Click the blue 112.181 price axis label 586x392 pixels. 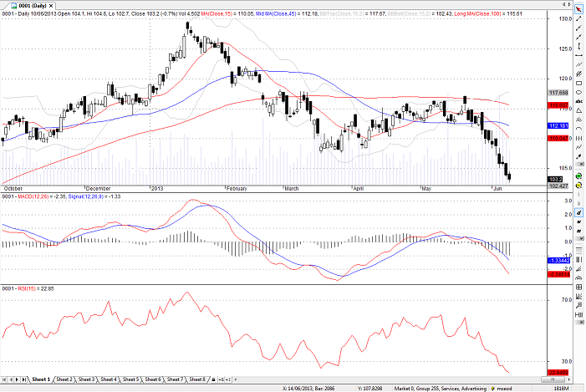point(558,125)
